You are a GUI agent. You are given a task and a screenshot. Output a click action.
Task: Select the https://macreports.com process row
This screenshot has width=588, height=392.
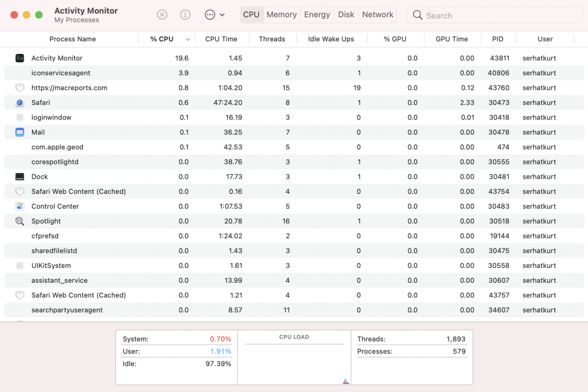(294, 88)
